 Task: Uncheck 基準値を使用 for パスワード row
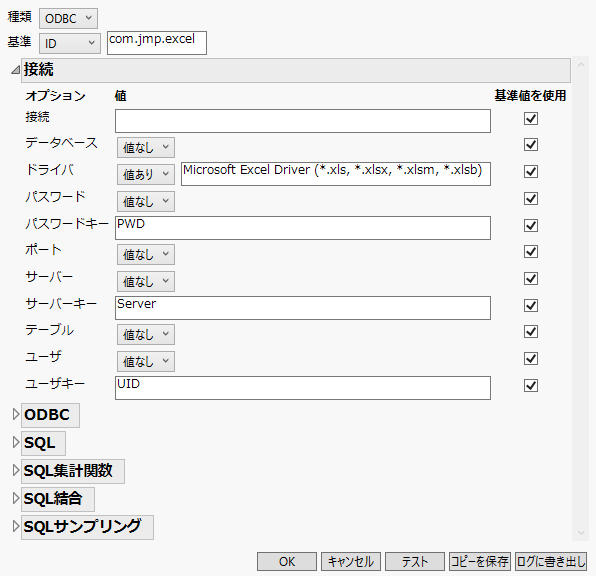click(531, 198)
